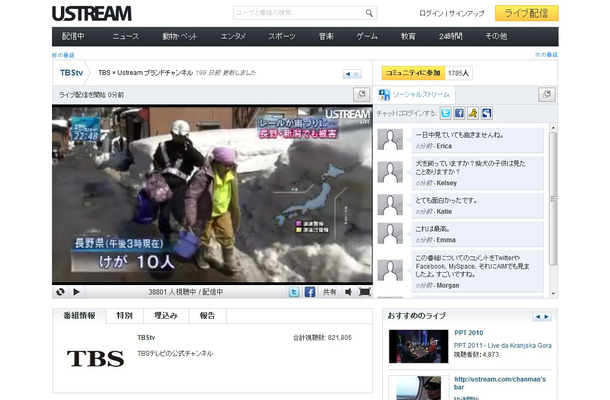Open the エンタメ menu item
Screen dimensions: 610x400
233,36
